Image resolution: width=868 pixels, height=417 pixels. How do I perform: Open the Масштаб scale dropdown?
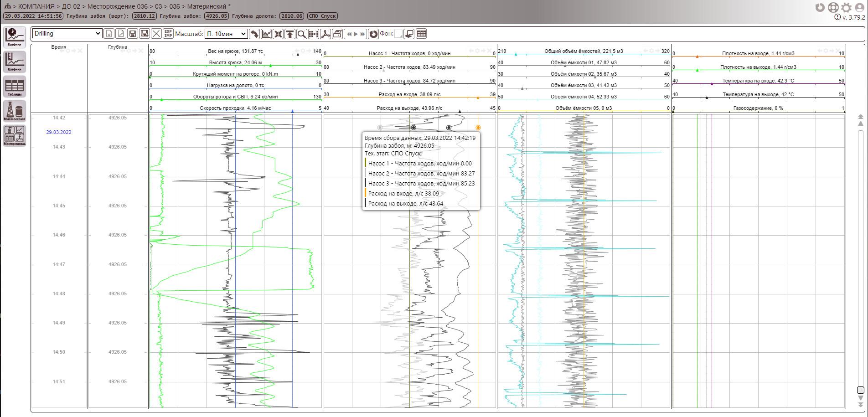(x=226, y=34)
